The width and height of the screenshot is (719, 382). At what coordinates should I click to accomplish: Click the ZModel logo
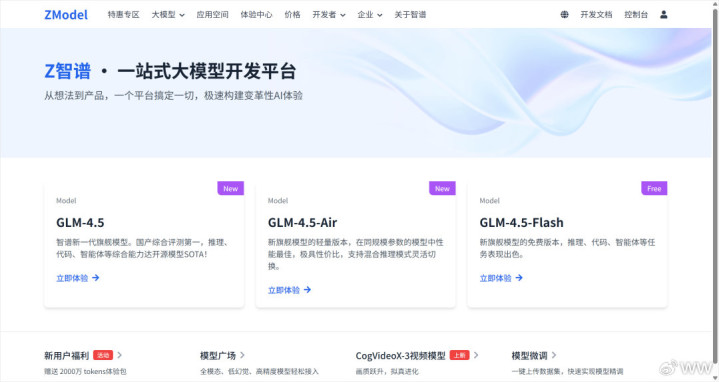[x=66, y=15]
